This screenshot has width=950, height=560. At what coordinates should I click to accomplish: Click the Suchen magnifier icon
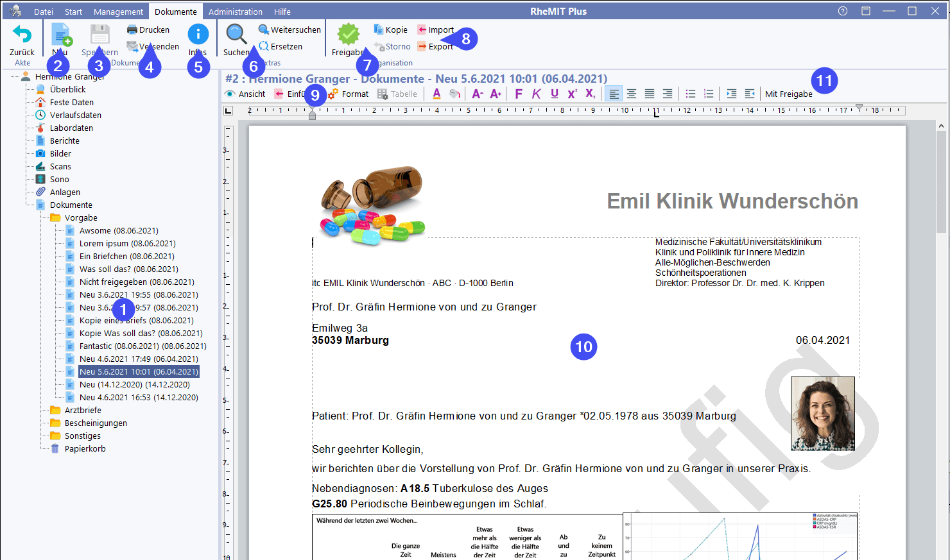[236, 35]
